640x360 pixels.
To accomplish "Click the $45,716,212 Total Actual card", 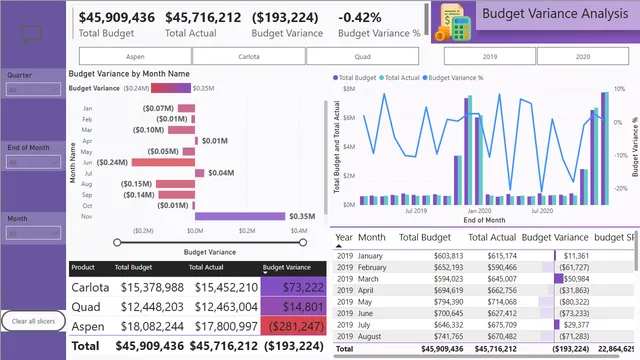I will [x=203, y=24].
